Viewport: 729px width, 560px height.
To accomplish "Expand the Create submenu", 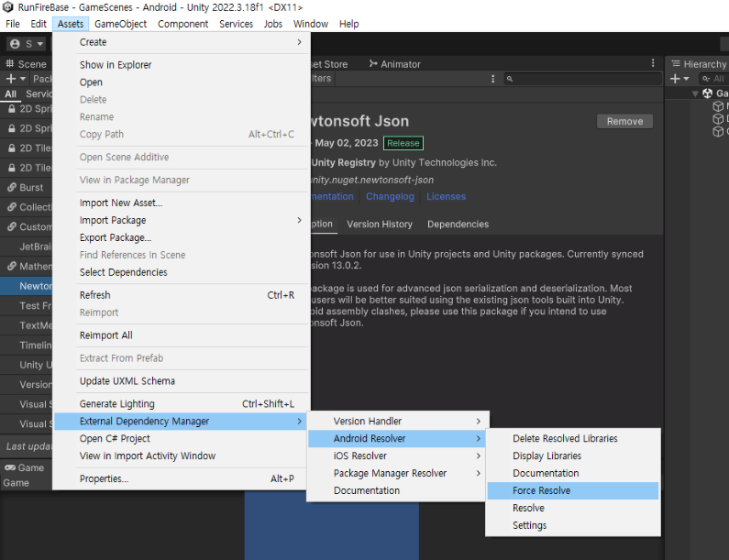I will coord(181,42).
